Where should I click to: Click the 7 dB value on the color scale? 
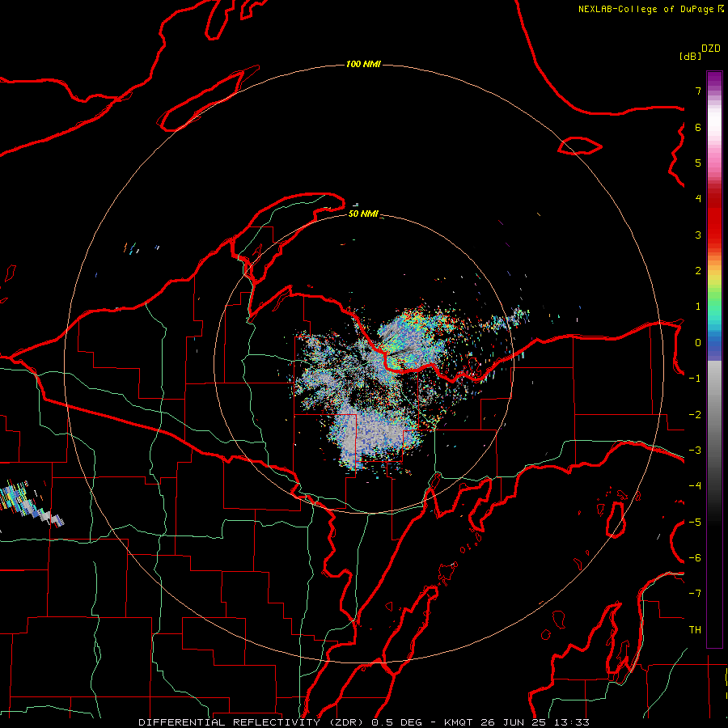(698, 91)
